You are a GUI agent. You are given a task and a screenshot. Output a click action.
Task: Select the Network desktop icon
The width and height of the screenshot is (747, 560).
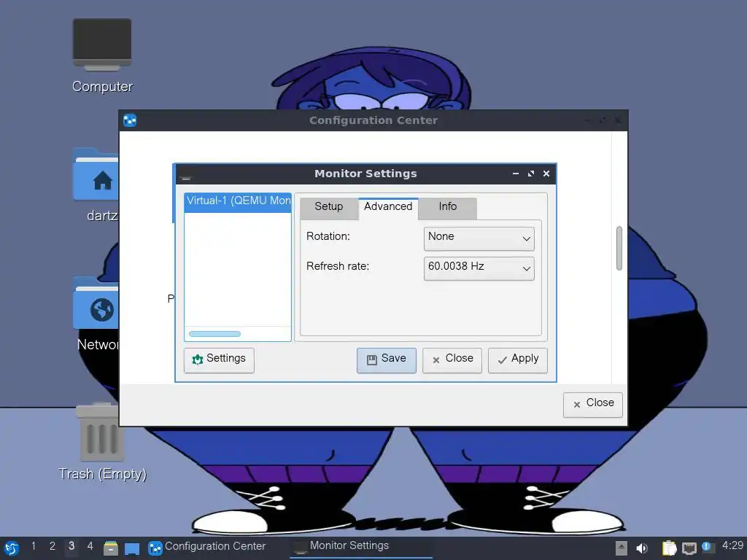(x=96, y=314)
